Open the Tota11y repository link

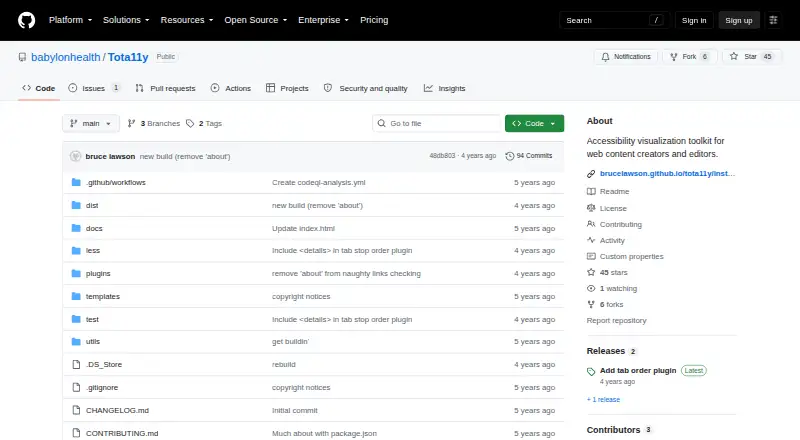128,57
